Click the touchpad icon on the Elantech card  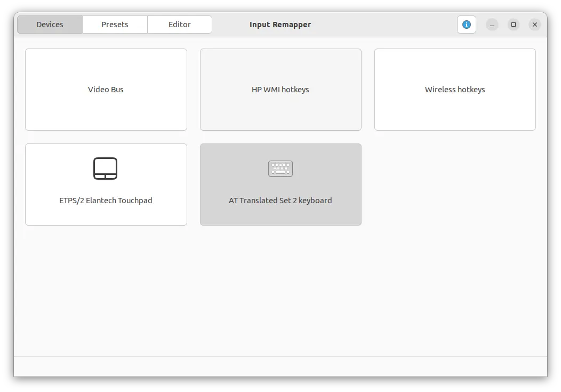(x=106, y=169)
